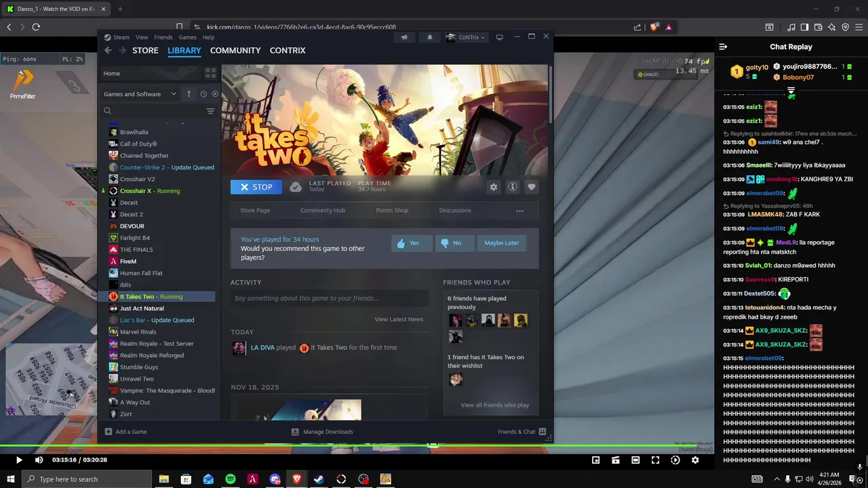Open Community Hub link
The height and width of the screenshot is (488, 868).
[x=323, y=211]
